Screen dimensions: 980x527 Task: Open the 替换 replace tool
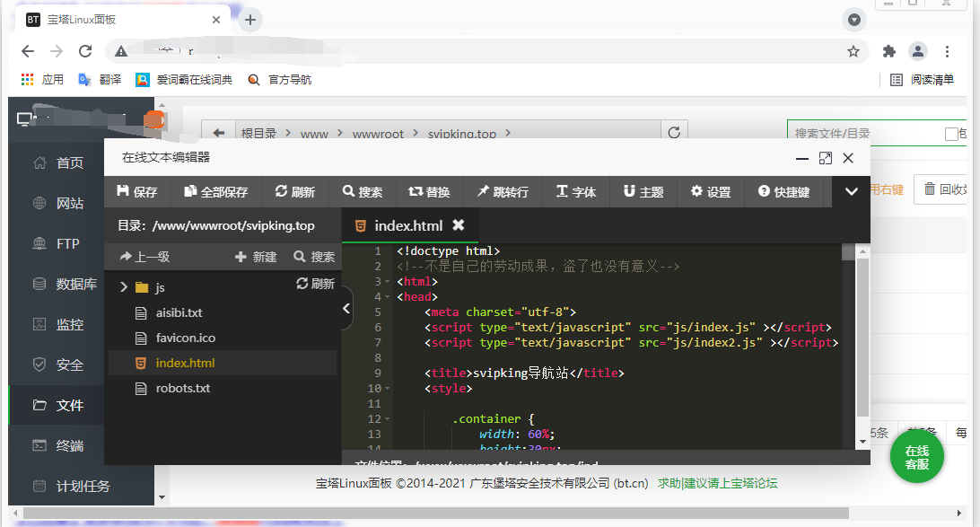[429, 192]
